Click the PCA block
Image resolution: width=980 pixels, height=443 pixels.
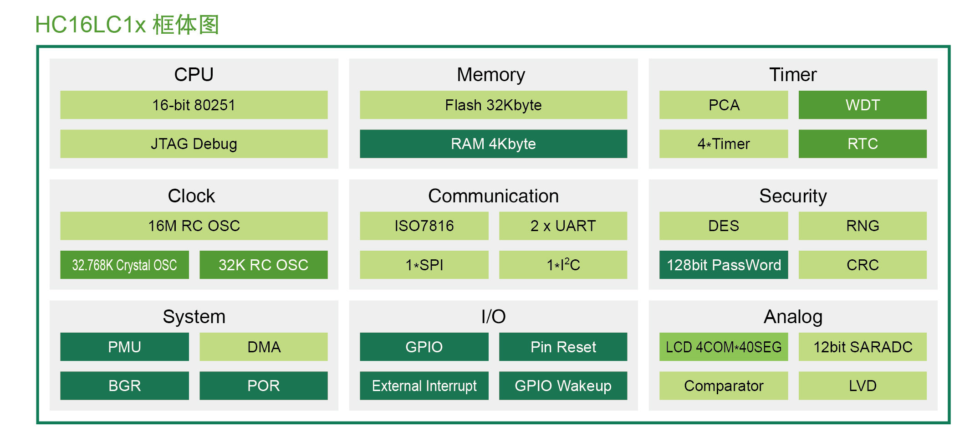[x=724, y=105]
